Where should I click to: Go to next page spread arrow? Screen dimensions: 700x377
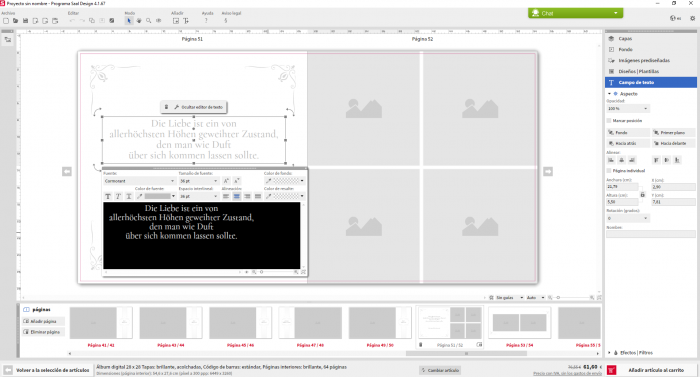point(548,172)
